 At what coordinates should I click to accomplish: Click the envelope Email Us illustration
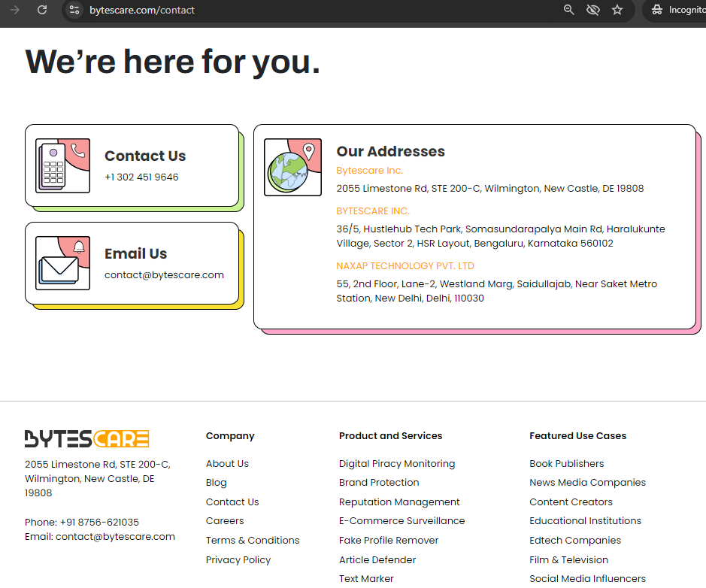(x=62, y=263)
